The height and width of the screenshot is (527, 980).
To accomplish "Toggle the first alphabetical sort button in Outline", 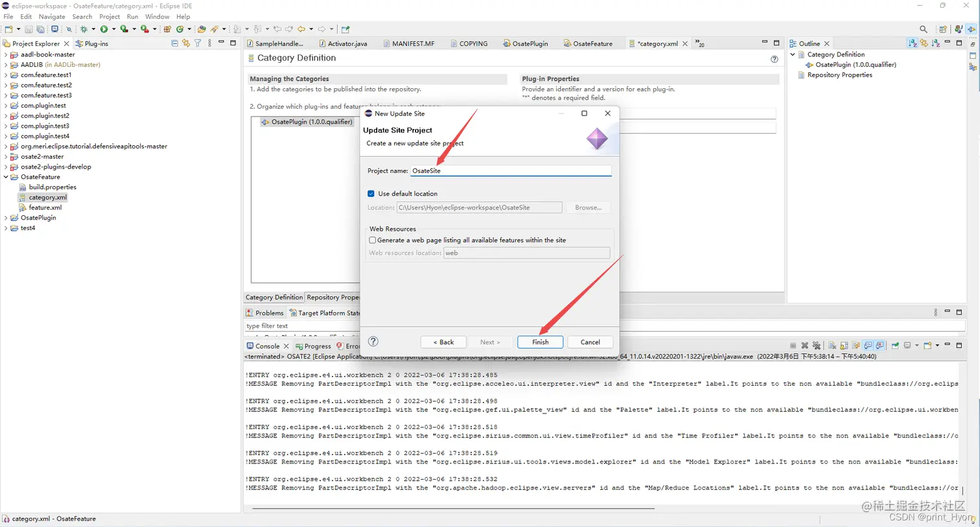I will click(x=913, y=43).
